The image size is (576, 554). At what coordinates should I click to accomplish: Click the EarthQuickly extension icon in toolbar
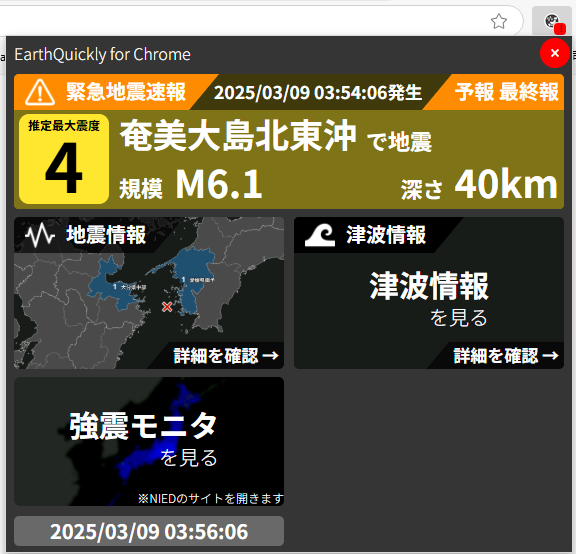[x=552, y=21]
